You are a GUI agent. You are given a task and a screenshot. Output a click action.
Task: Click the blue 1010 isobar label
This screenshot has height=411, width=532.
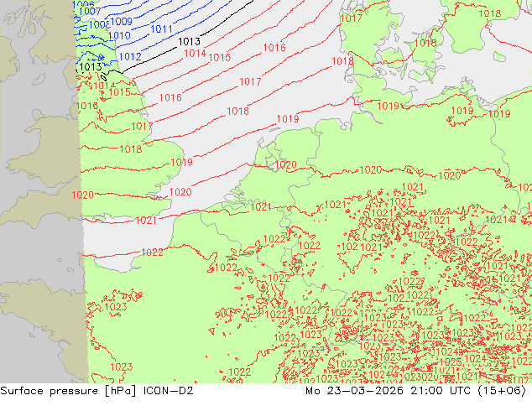119,35
